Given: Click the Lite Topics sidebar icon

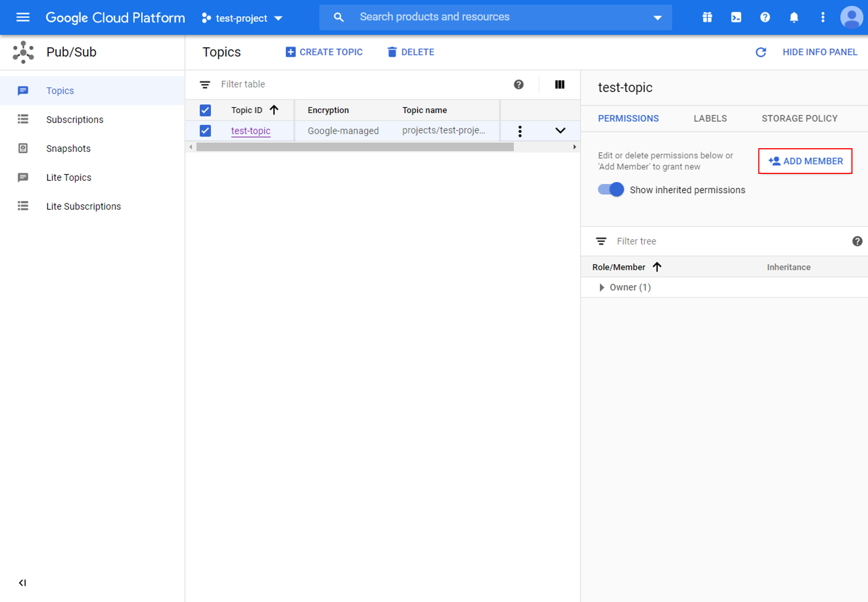Looking at the screenshot, I should click(23, 177).
